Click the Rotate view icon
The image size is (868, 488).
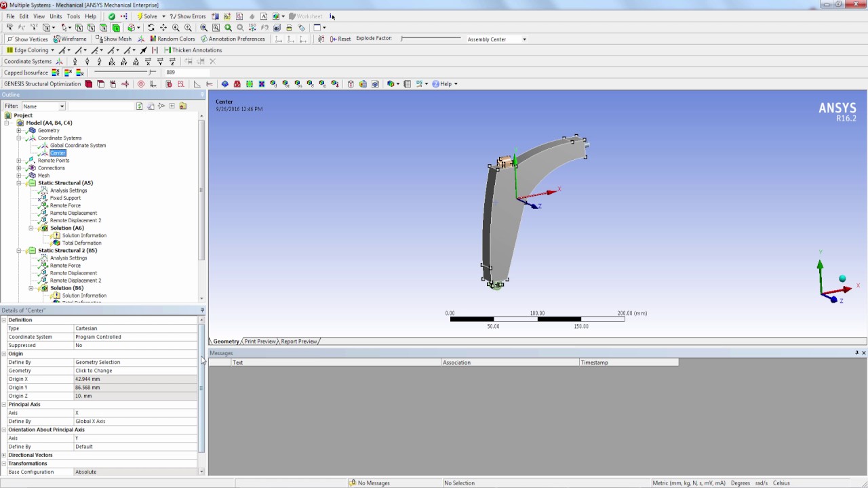click(x=151, y=28)
